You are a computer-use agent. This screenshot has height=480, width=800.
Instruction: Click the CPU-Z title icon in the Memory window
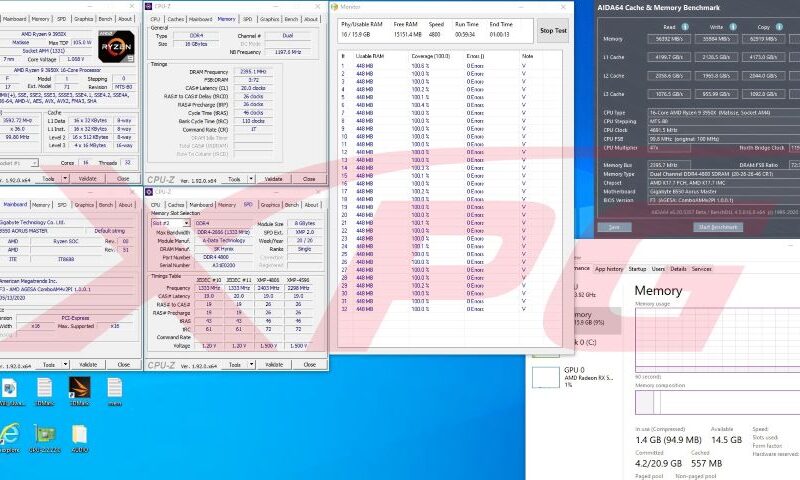149,6
